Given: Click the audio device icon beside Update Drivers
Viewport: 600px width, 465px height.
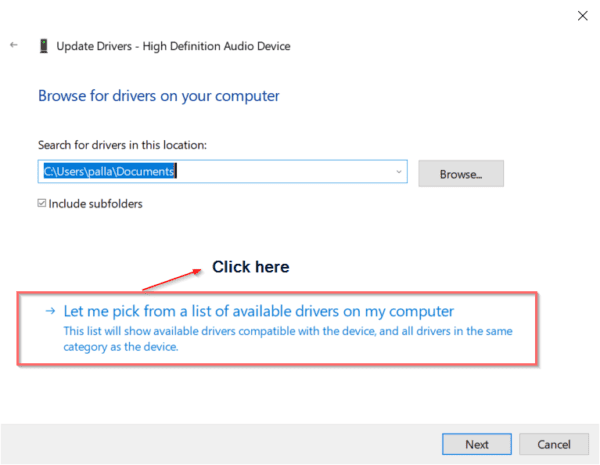Looking at the screenshot, I should click(43, 46).
